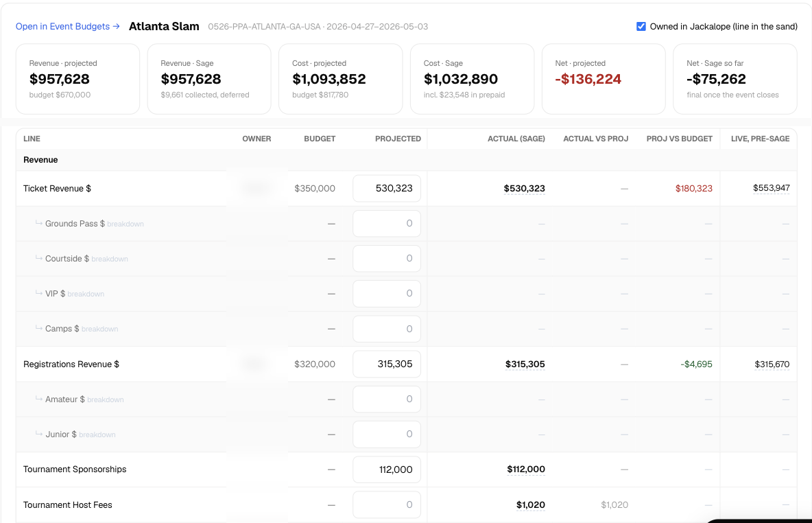Image resolution: width=812 pixels, height=523 pixels.
Task: Select the red $180,323 variance value
Action: pyautogui.click(x=694, y=188)
